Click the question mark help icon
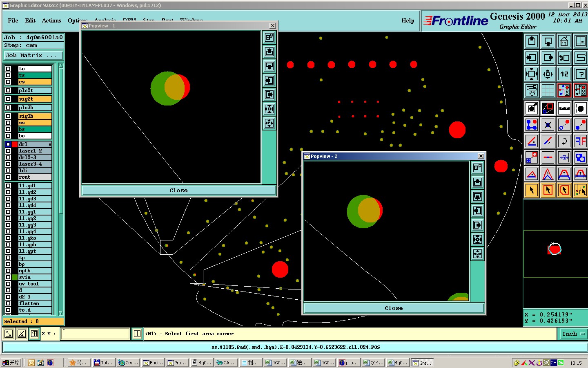 point(581,74)
